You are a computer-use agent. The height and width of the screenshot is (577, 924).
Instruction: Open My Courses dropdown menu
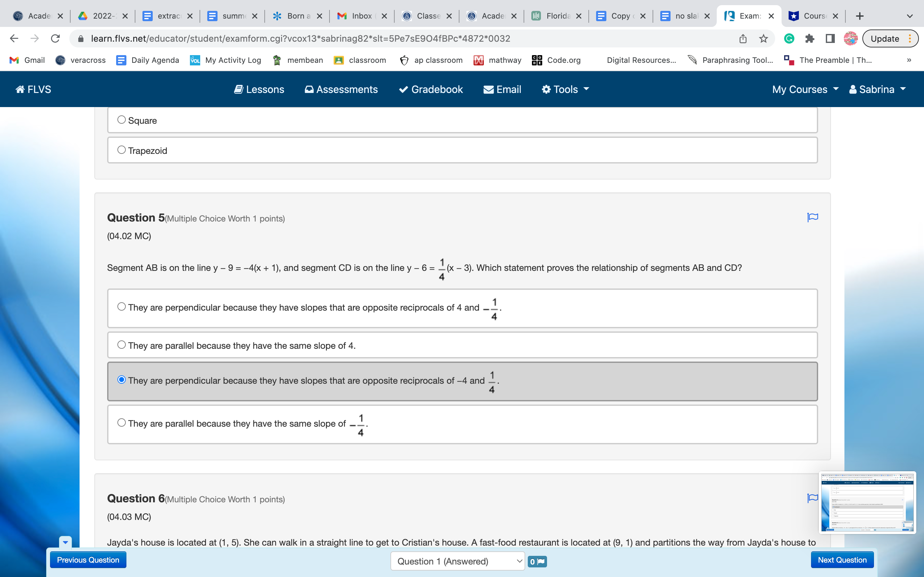pos(805,89)
